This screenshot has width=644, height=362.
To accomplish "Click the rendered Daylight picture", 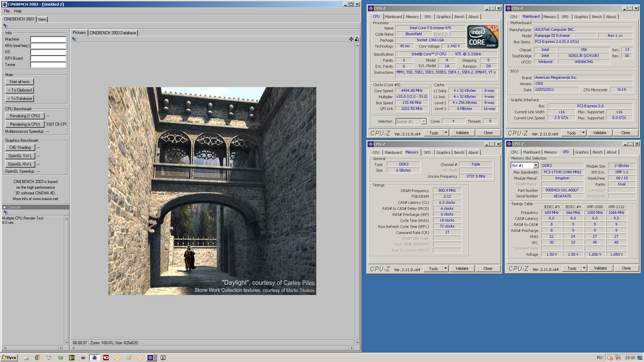I will [212, 191].
